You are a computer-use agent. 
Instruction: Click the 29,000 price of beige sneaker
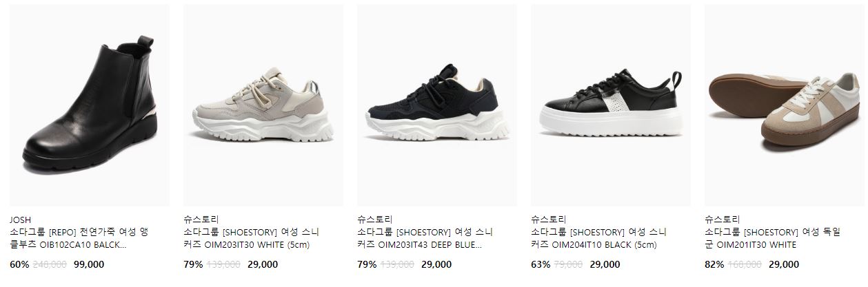coord(263,264)
